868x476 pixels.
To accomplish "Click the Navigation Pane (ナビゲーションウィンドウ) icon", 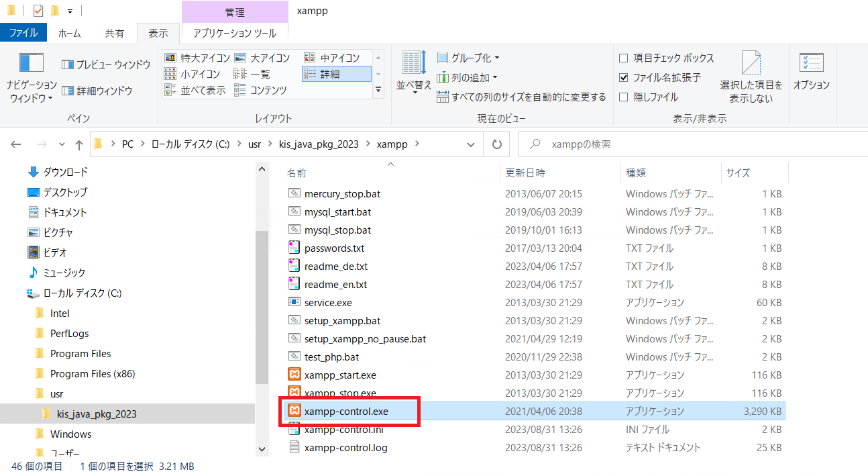I will (x=31, y=63).
